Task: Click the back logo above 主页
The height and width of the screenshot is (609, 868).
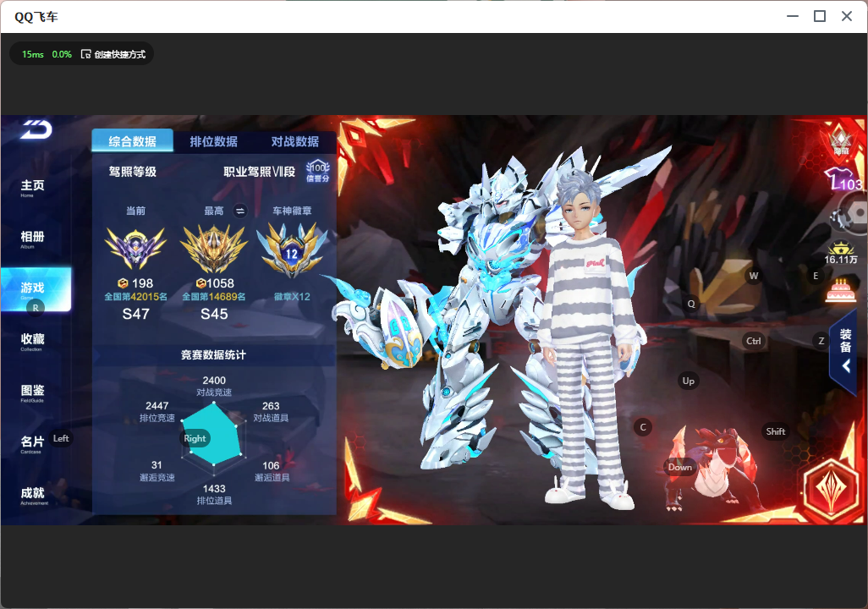Action: pyautogui.click(x=36, y=129)
